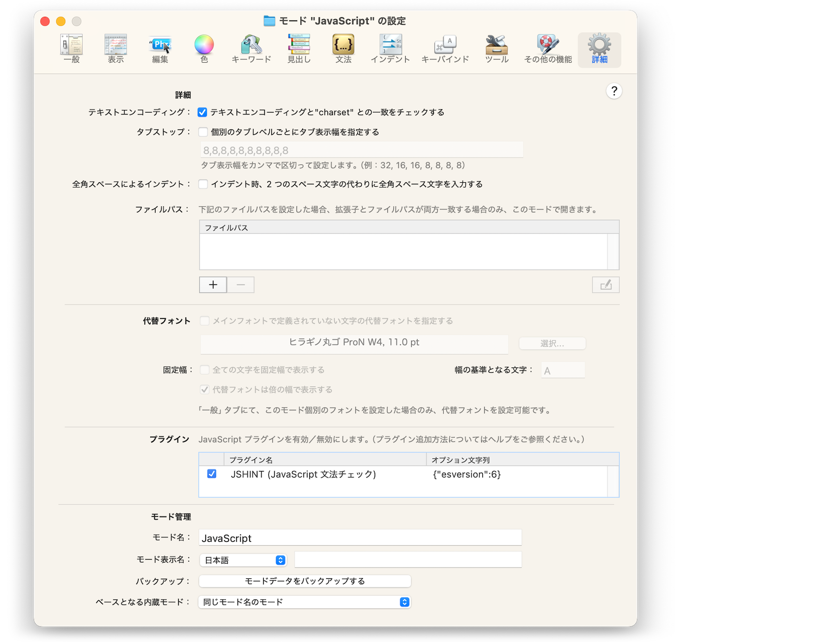Open the 一般 (General) settings pane
840x642 pixels.
tap(72, 49)
